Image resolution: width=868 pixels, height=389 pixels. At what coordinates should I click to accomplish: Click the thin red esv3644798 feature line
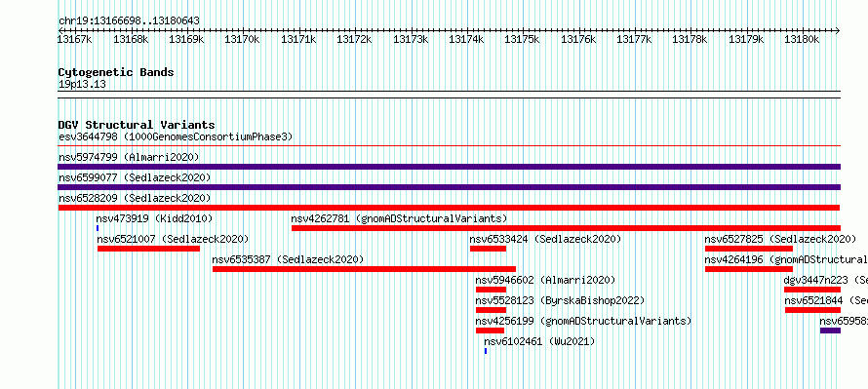(x=450, y=146)
